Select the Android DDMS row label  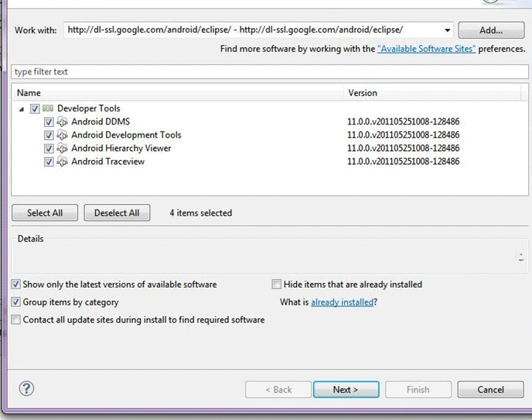click(101, 121)
